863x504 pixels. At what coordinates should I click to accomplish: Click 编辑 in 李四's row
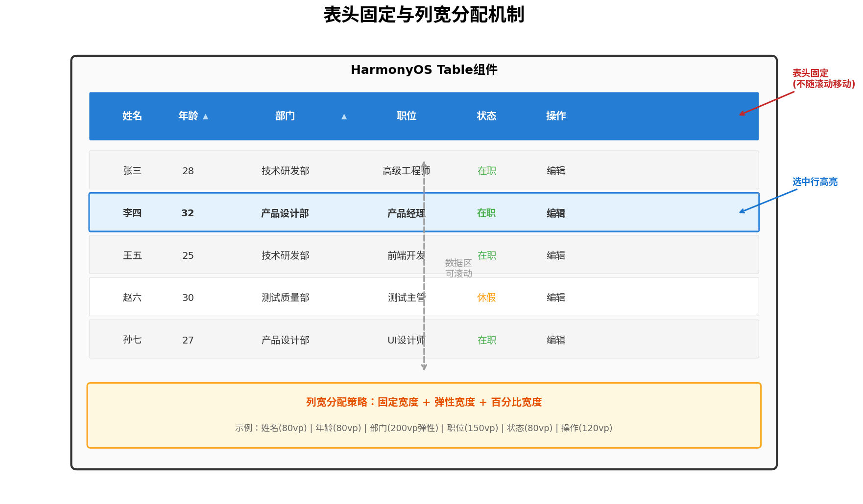pos(556,213)
